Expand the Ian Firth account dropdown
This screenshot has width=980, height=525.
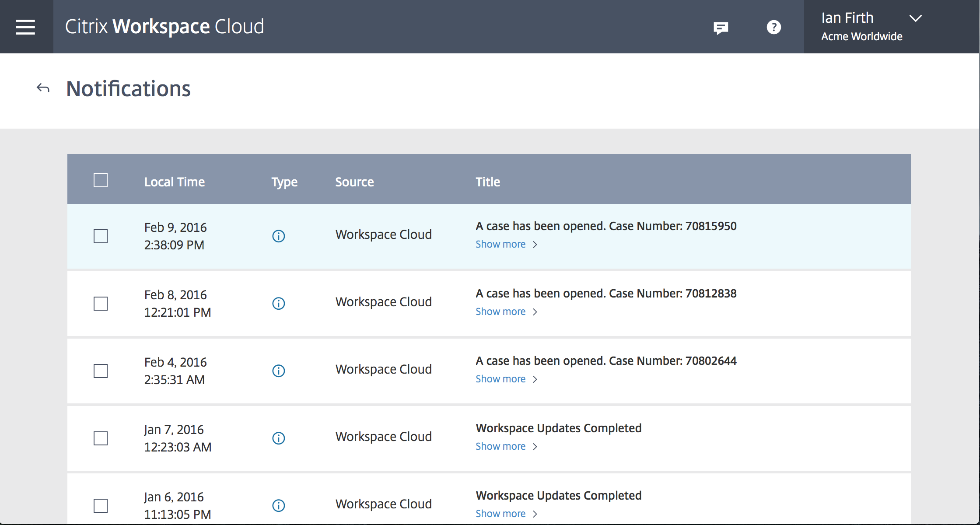point(915,18)
